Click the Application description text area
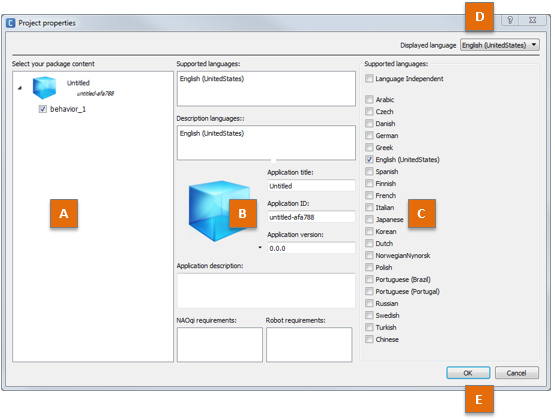 pos(266,291)
